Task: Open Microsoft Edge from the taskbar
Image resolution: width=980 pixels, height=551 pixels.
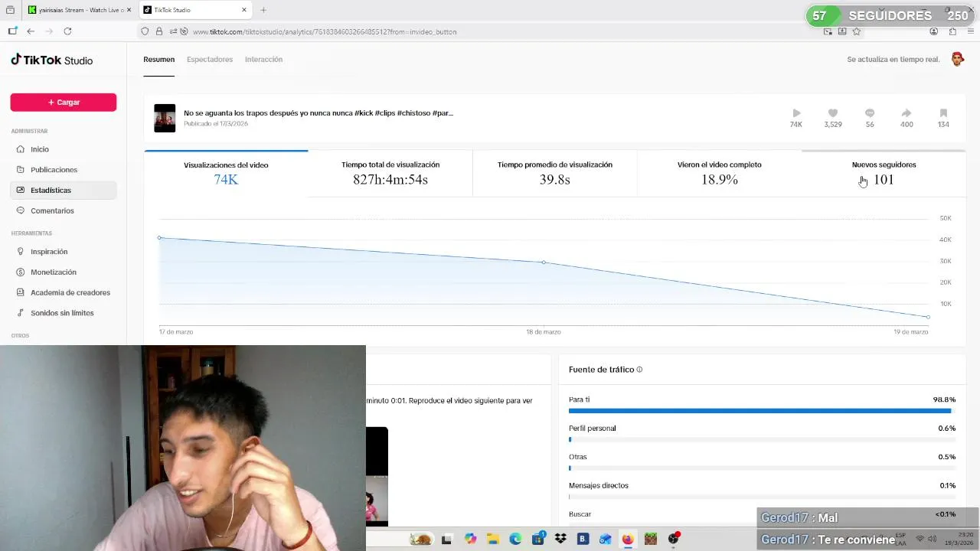Action: 515,539
